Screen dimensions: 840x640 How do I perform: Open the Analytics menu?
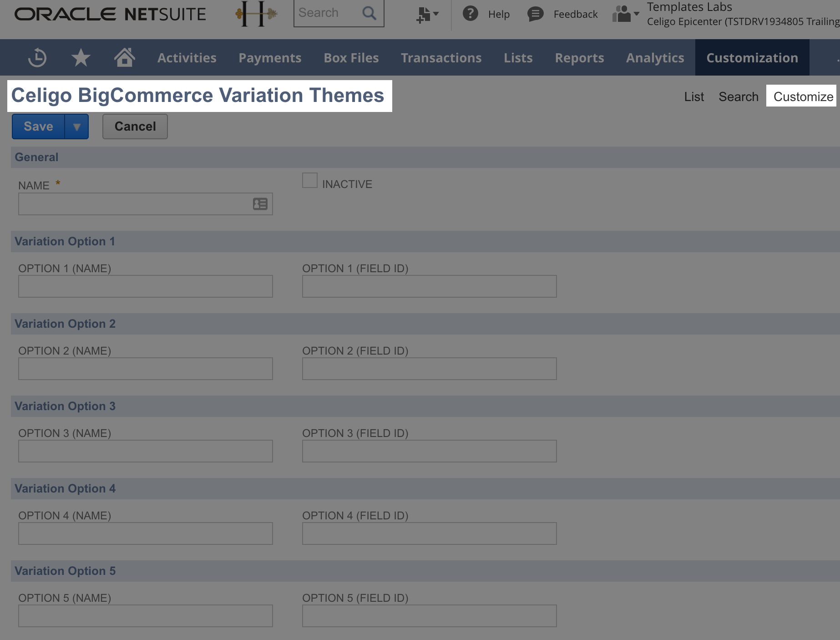click(655, 58)
